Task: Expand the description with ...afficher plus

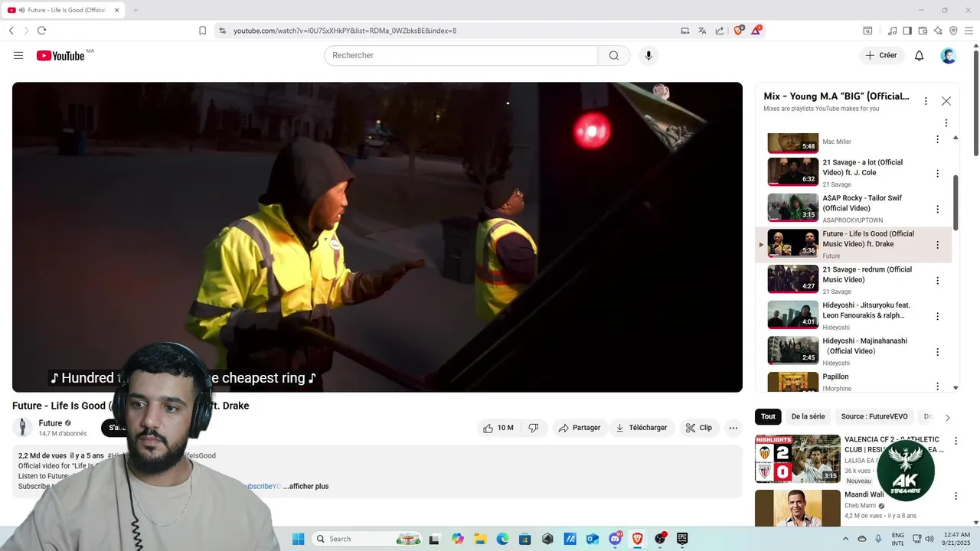Action: tap(305, 487)
